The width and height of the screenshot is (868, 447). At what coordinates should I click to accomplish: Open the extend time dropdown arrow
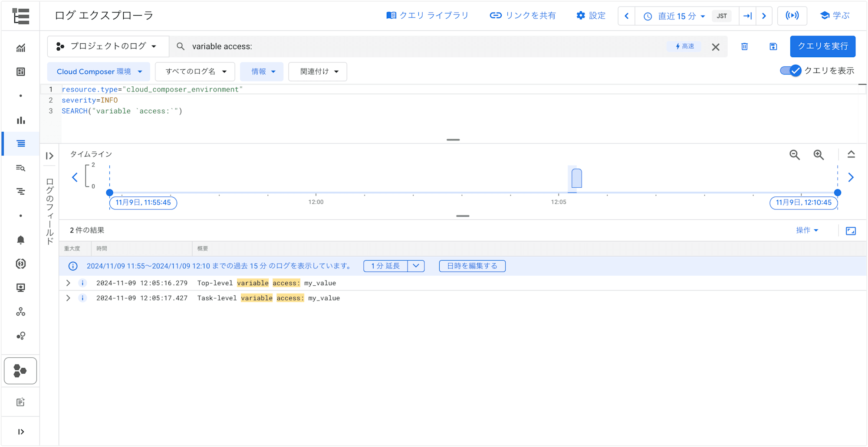[x=416, y=266]
